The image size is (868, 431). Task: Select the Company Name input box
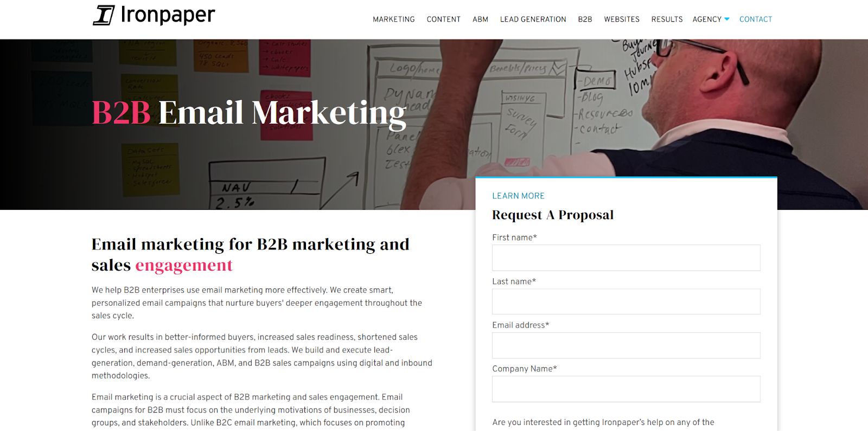(x=626, y=389)
